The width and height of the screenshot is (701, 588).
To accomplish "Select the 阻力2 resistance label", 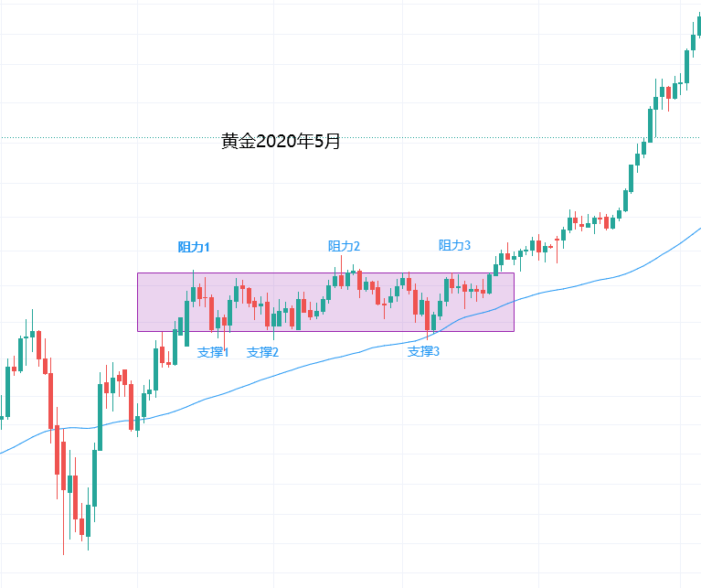I will click(x=344, y=246).
